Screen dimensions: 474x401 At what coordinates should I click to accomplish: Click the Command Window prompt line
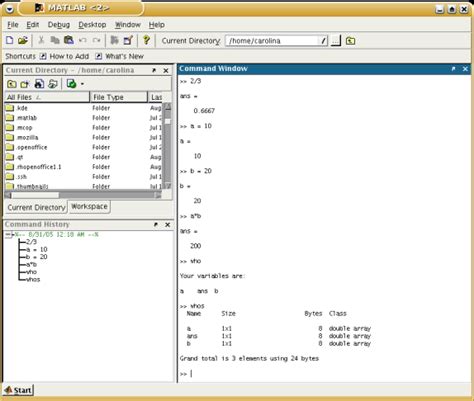(x=323, y=374)
